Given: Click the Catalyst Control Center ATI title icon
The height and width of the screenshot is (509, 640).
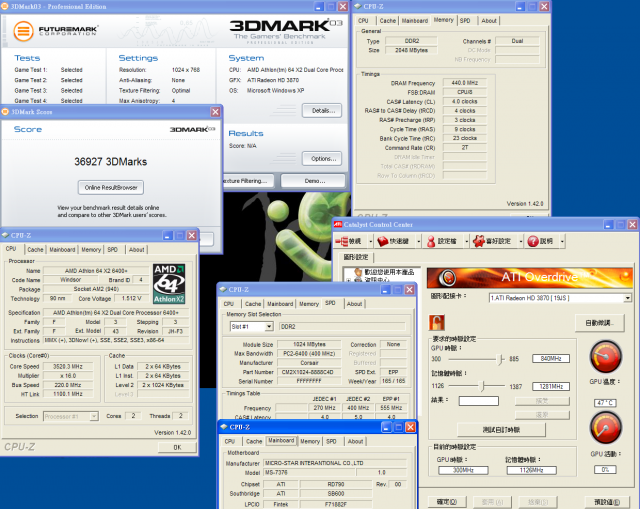Looking at the screenshot, I should [x=338, y=224].
